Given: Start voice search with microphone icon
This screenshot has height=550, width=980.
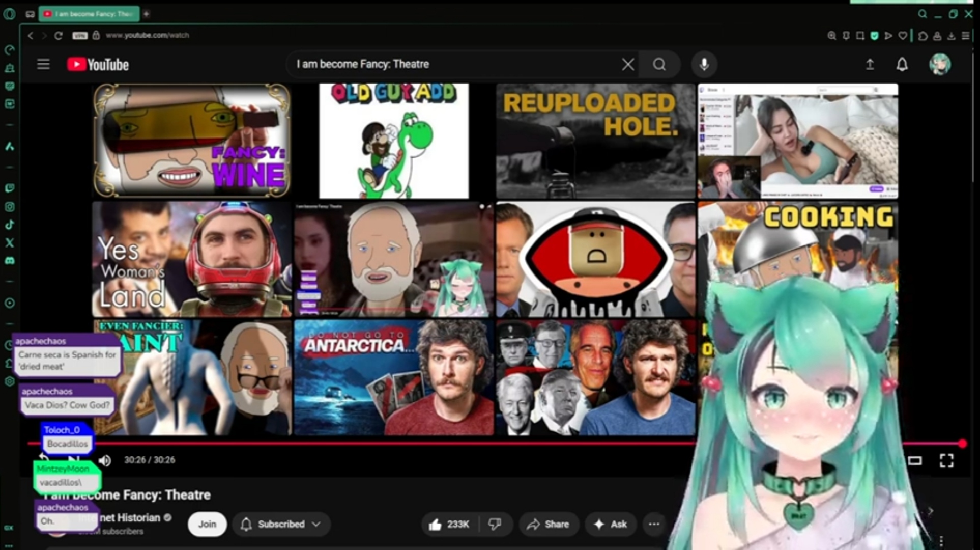Looking at the screenshot, I should [x=704, y=64].
